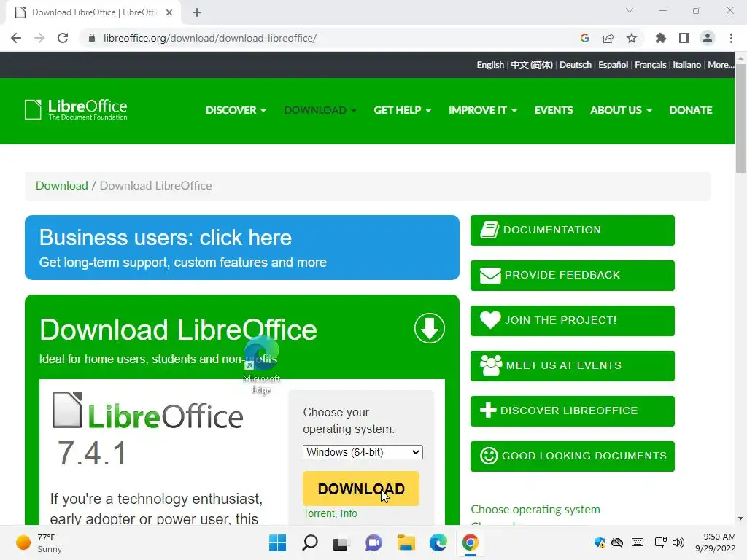Open the tab search chevron in title bar
Screen dimensions: 747x560
(630, 10)
